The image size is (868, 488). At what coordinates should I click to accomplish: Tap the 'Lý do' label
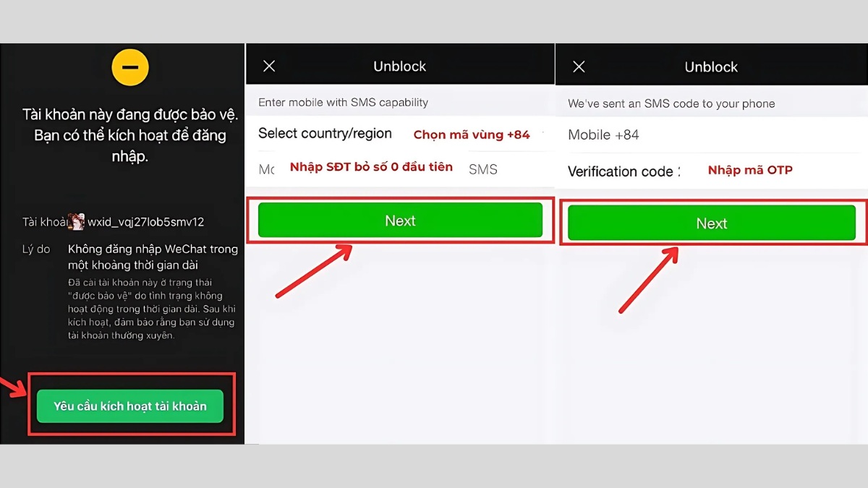36,249
